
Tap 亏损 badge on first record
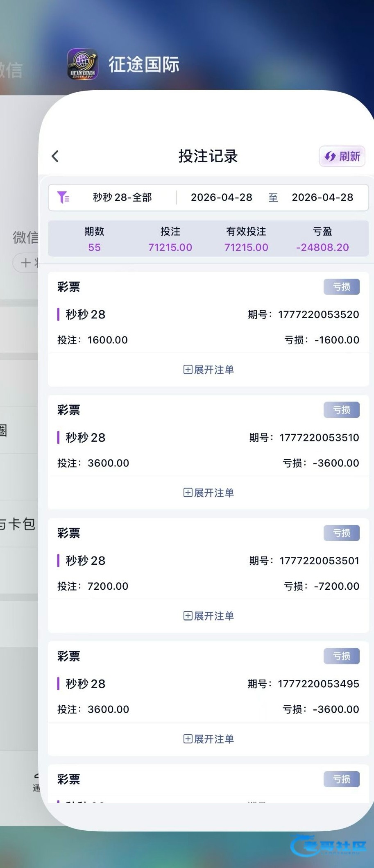(x=342, y=287)
